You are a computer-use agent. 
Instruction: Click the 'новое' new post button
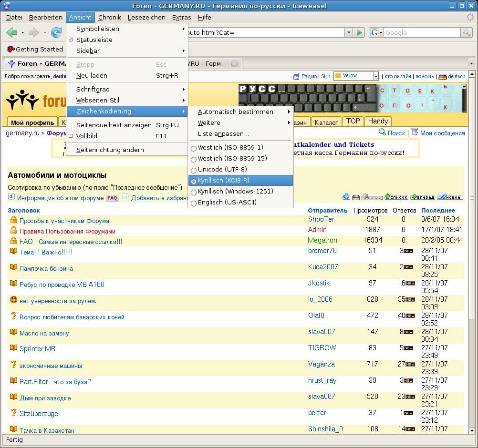tap(449, 197)
